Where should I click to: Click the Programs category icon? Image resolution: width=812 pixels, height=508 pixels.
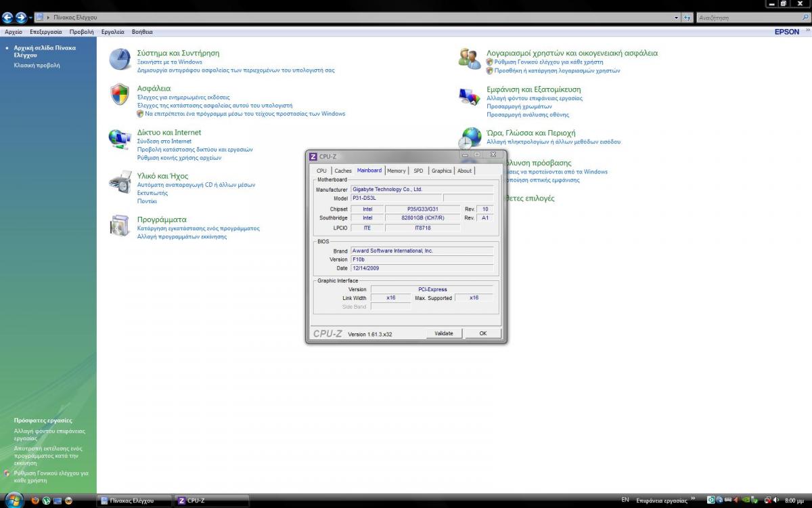pyautogui.click(x=120, y=226)
